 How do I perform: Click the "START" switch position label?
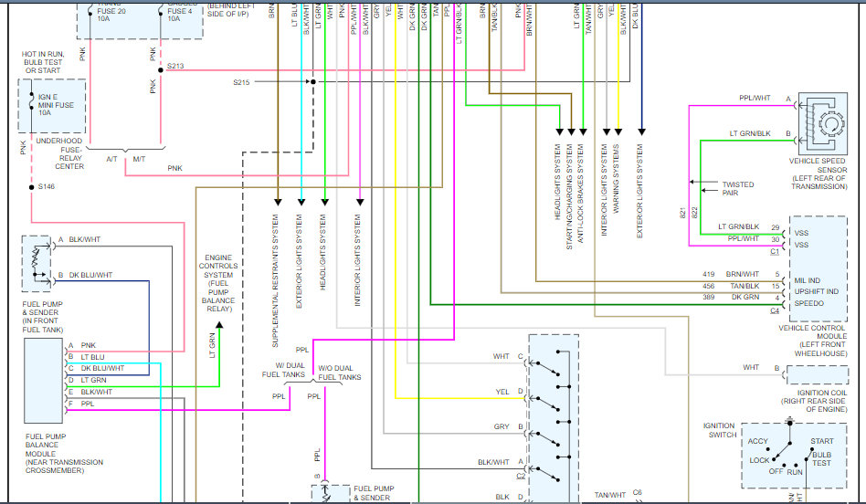[x=822, y=441]
